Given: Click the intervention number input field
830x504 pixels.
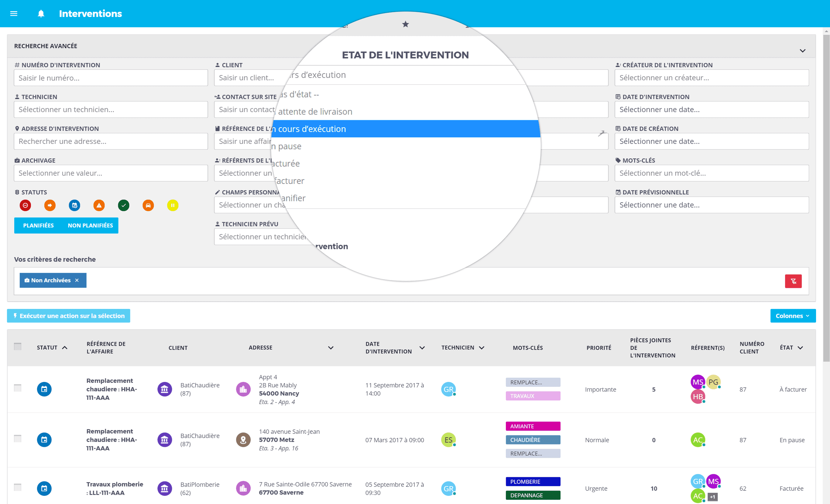Looking at the screenshot, I should point(110,78).
